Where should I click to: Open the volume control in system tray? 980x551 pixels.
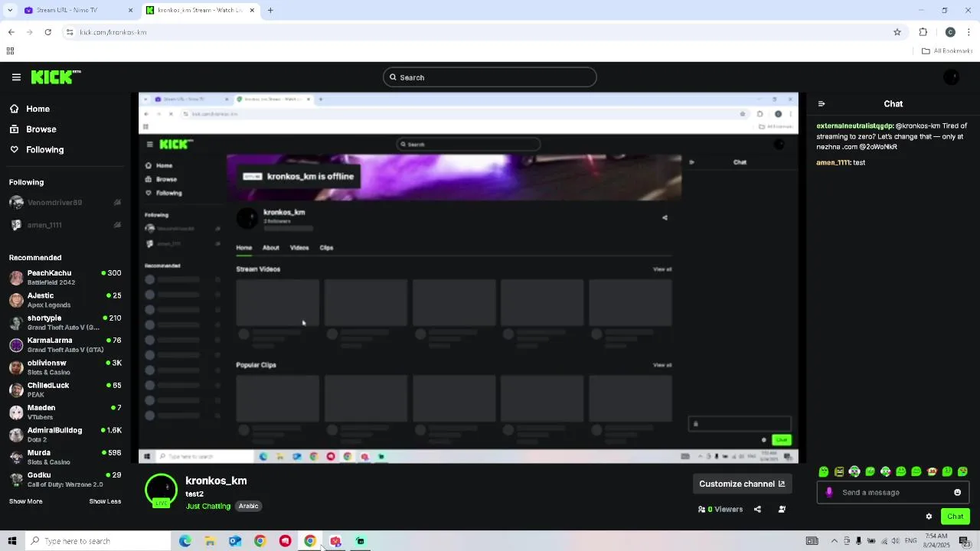(896, 541)
